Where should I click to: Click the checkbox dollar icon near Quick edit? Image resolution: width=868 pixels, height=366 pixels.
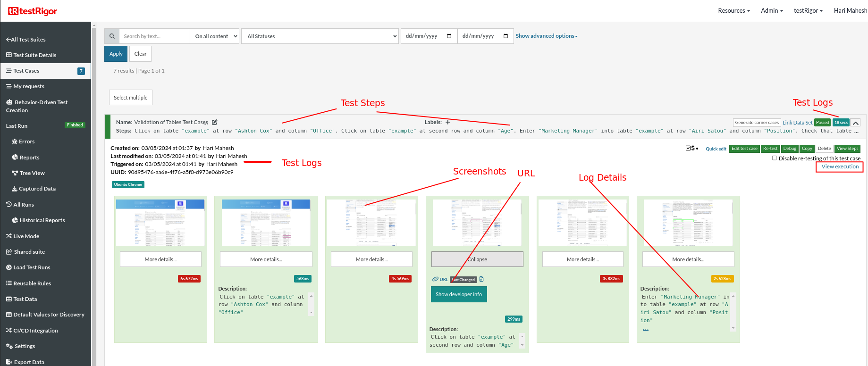point(692,148)
